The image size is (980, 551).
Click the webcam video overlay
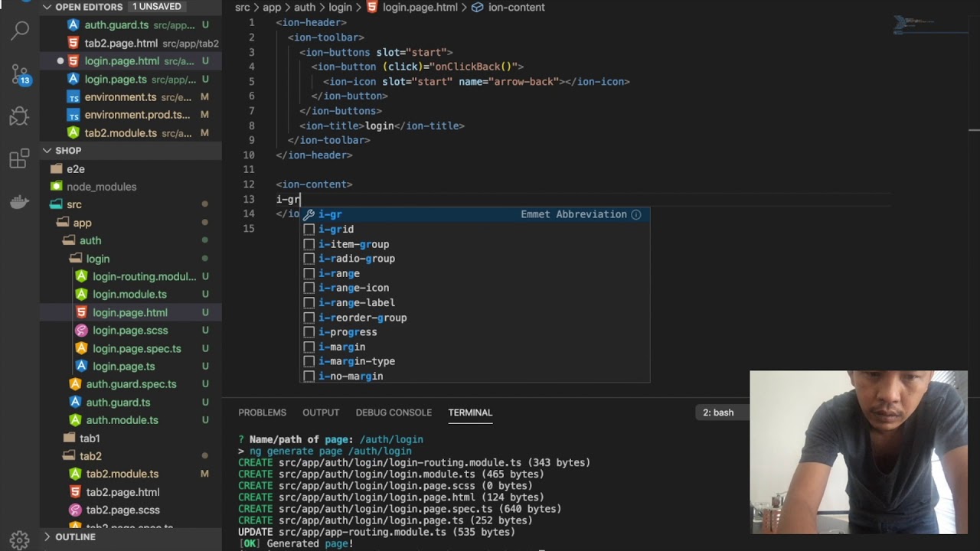(858, 452)
